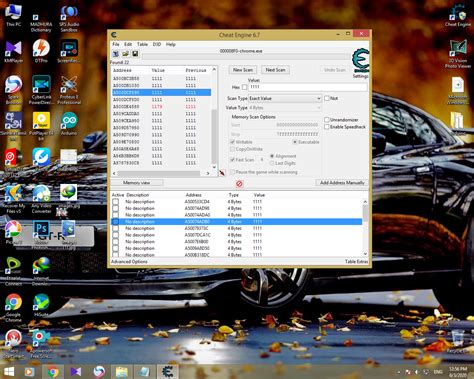
Task: Open KMPlayer desktop shortcut
Action: point(14,52)
